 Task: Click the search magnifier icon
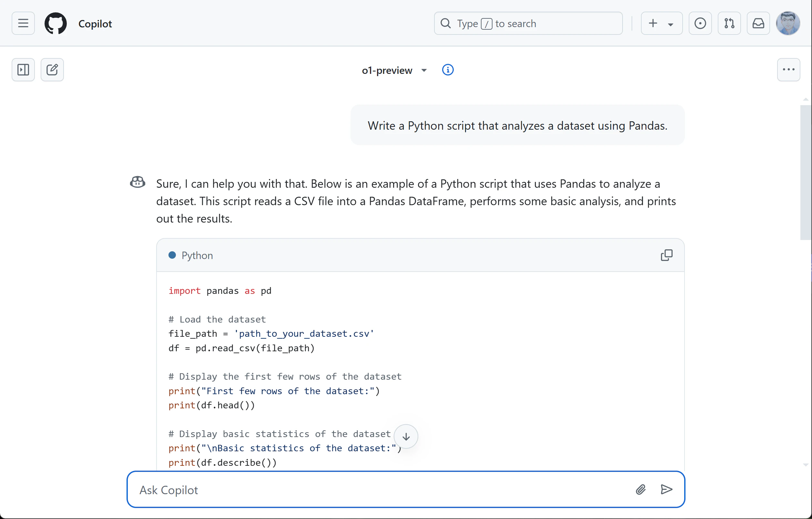pos(445,23)
